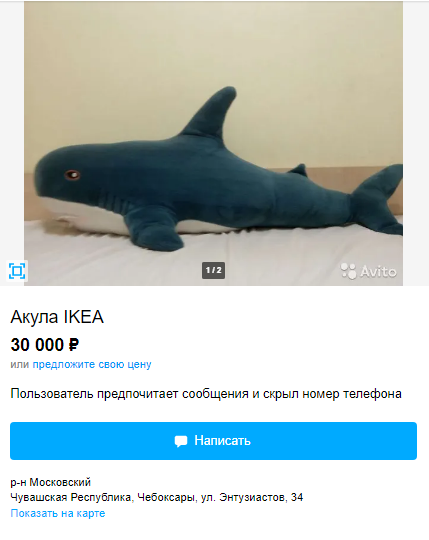Click the ruble currency symbol
This screenshot has width=429, height=540.
click(x=74, y=345)
